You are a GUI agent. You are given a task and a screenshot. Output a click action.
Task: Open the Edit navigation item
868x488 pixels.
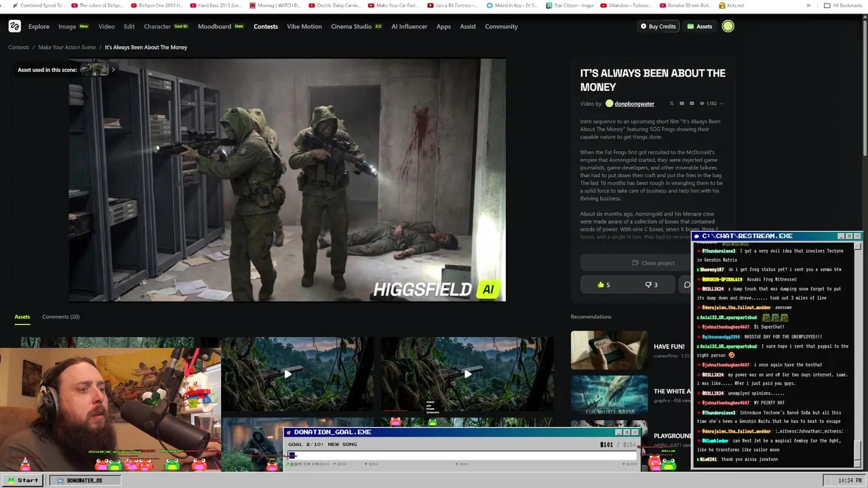coord(130,26)
